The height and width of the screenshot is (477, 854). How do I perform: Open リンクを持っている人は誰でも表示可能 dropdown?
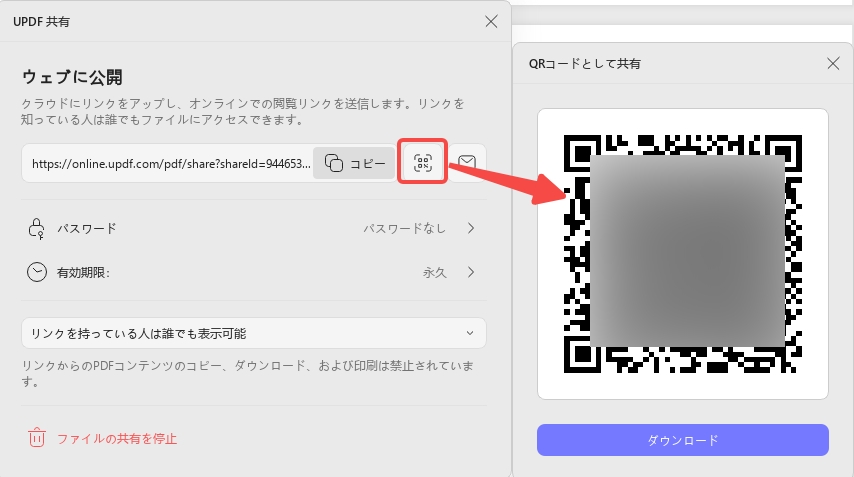(x=253, y=333)
